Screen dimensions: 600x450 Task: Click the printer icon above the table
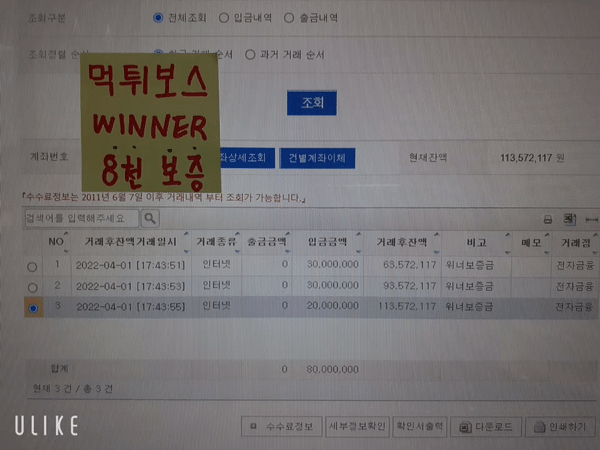548,220
